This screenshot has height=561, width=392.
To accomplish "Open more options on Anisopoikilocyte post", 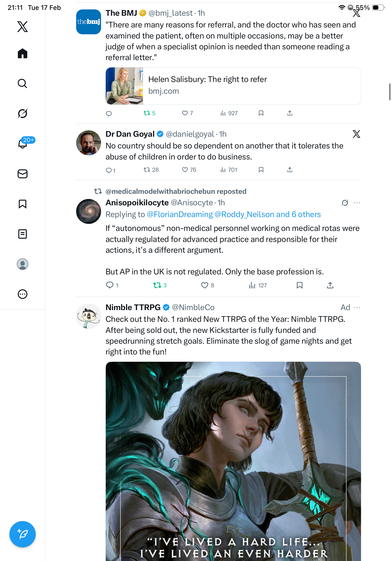I will 357,203.
